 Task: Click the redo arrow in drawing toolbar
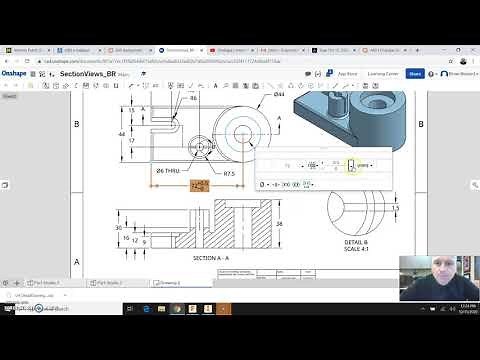click(16, 86)
